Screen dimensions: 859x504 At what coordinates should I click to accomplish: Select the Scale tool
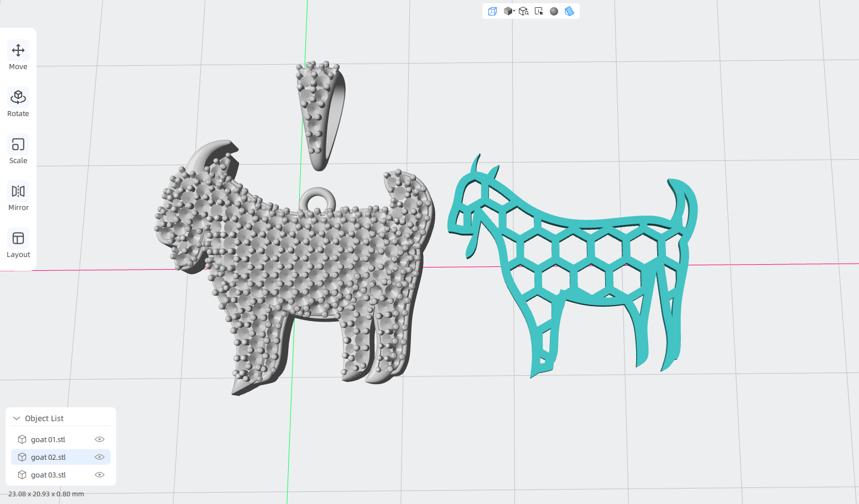tap(18, 150)
